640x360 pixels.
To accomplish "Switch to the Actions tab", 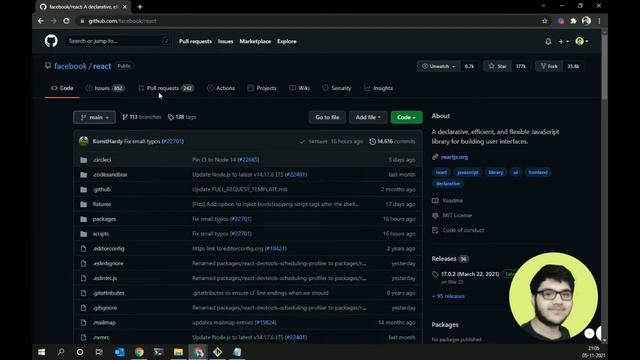I will point(221,88).
